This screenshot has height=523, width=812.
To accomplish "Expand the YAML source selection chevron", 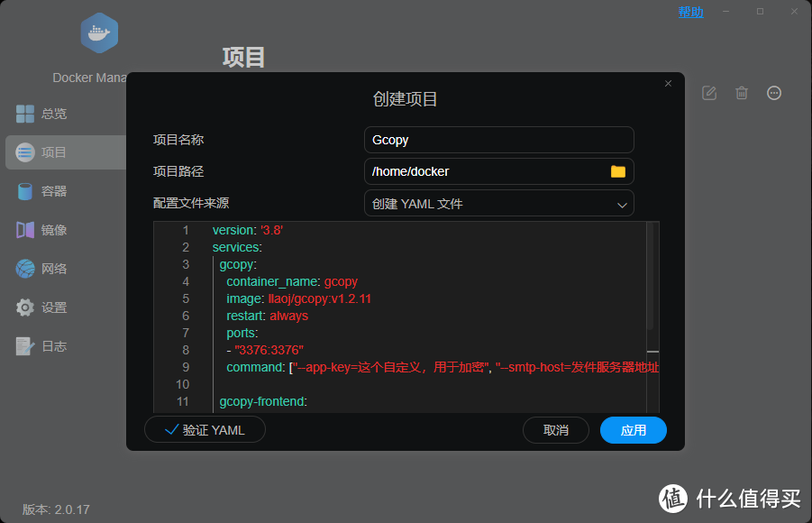I will pyautogui.click(x=622, y=204).
